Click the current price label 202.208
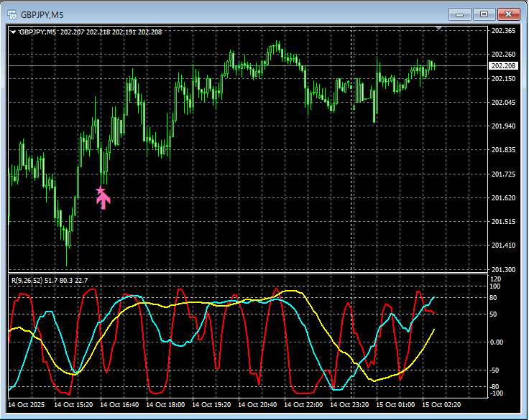 pos(503,66)
